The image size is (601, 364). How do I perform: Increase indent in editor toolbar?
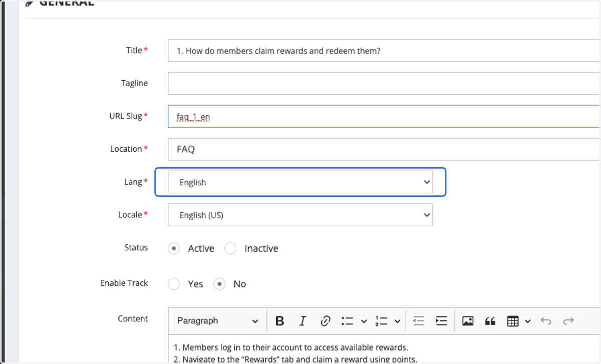point(441,321)
